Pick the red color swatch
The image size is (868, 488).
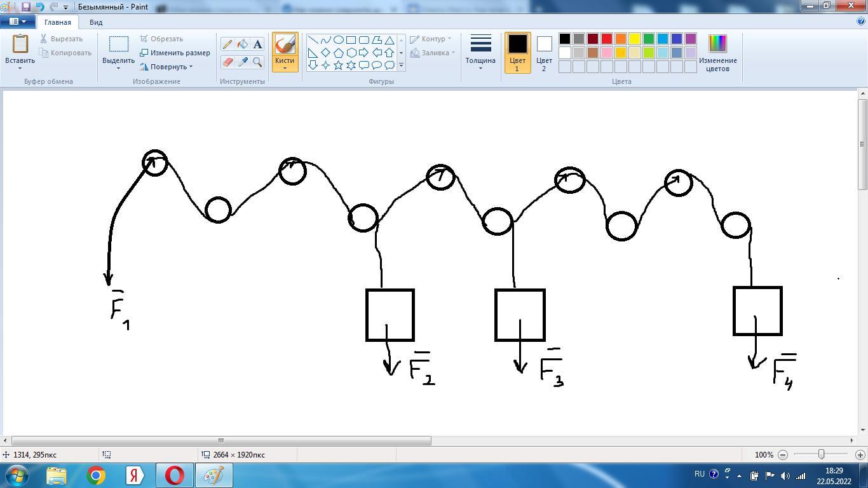[607, 39]
